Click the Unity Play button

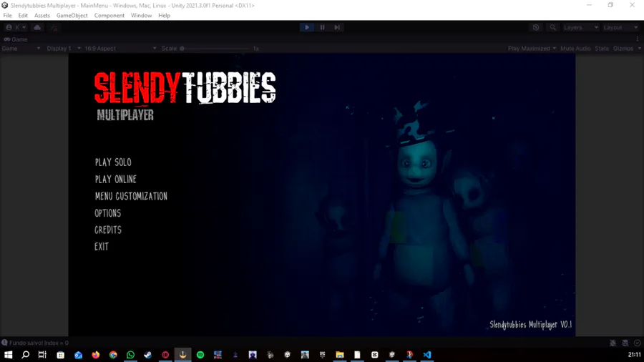click(x=307, y=27)
